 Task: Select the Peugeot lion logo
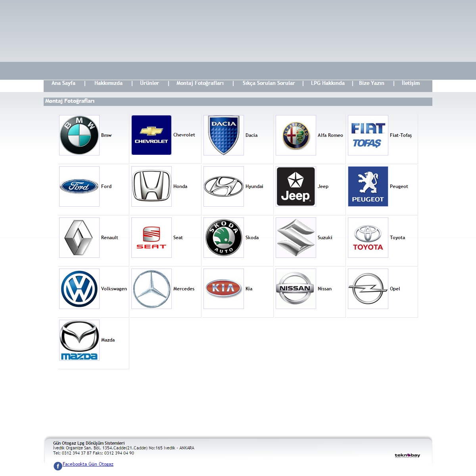point(368,186)
